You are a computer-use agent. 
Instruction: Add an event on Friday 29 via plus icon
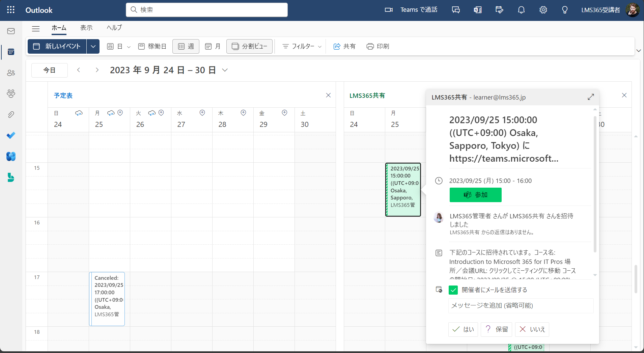click(284, 113)
